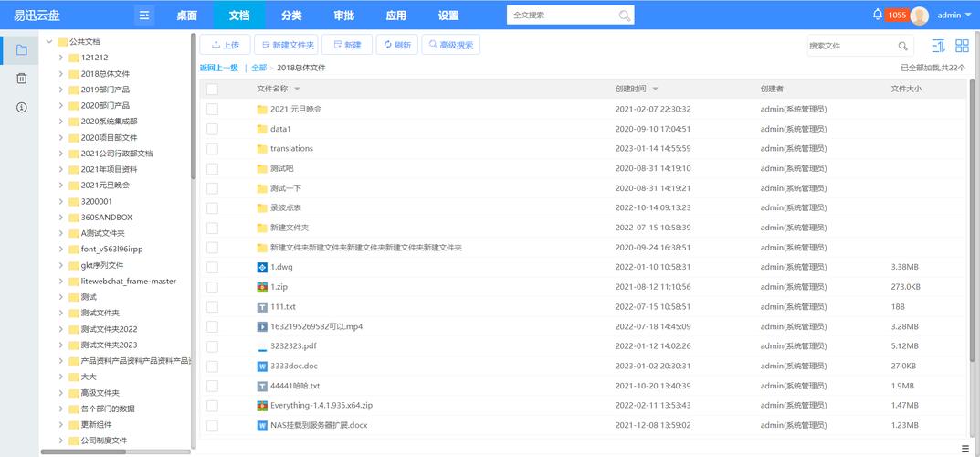Open the folder icon in left sidebar
This screenshot has height=457, width=980.
click(21, 50)
